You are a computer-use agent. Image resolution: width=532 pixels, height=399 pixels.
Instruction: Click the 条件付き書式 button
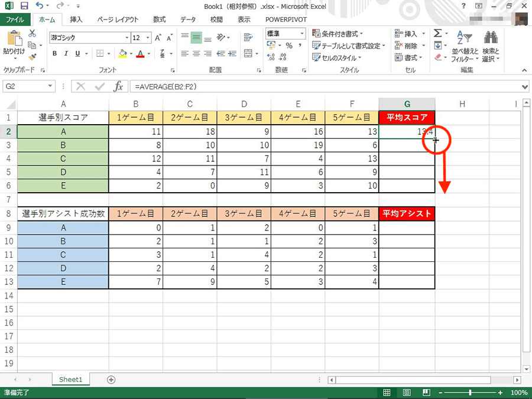338,34
